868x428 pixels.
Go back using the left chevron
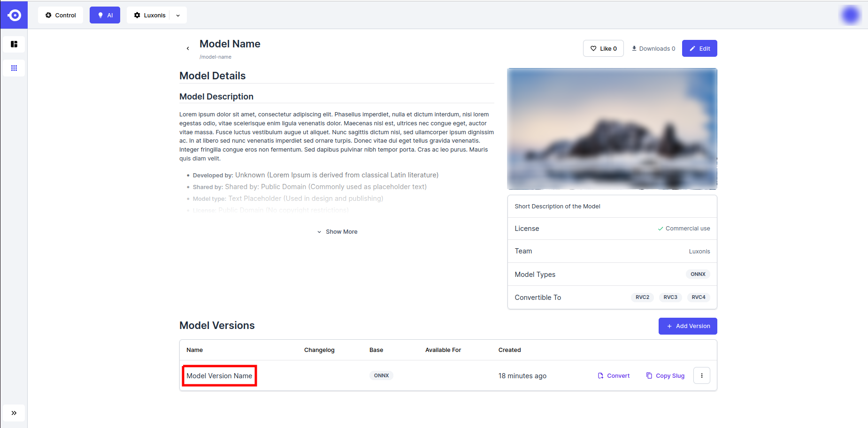click(188, 48)
